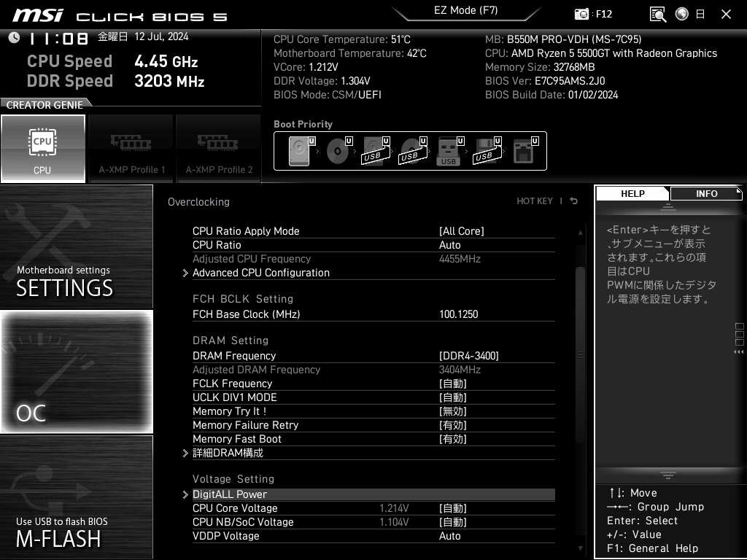The width and height of the screenshot is (747, 560).
Task: Select the optical drive boot device icon
Action: tap(338, 151)
